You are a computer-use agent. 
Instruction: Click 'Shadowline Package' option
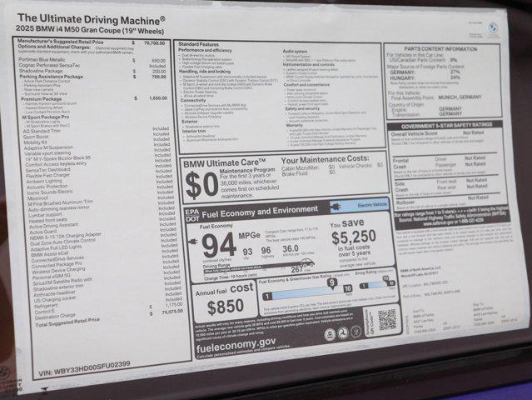click(x=41, y=71)
